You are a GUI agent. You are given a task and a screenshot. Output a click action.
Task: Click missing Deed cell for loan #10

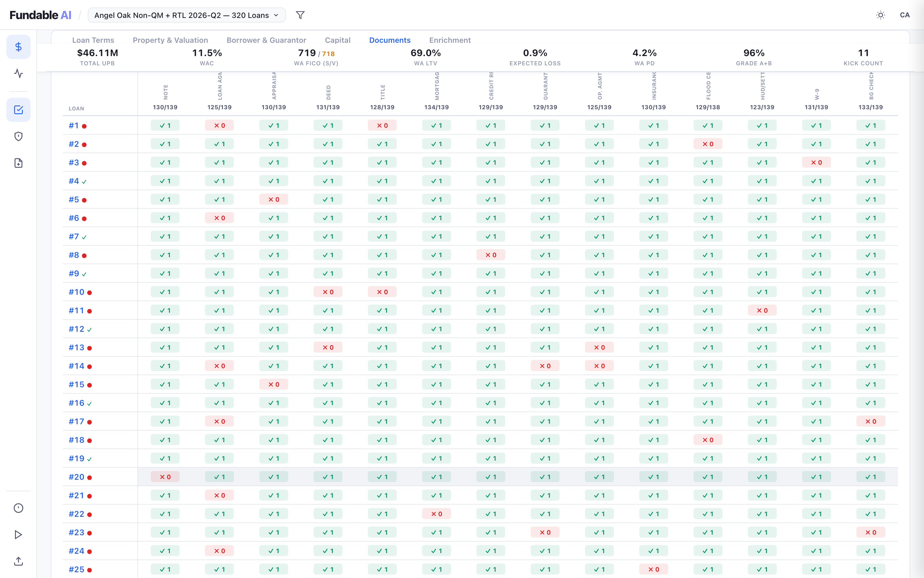pos(328,292)
